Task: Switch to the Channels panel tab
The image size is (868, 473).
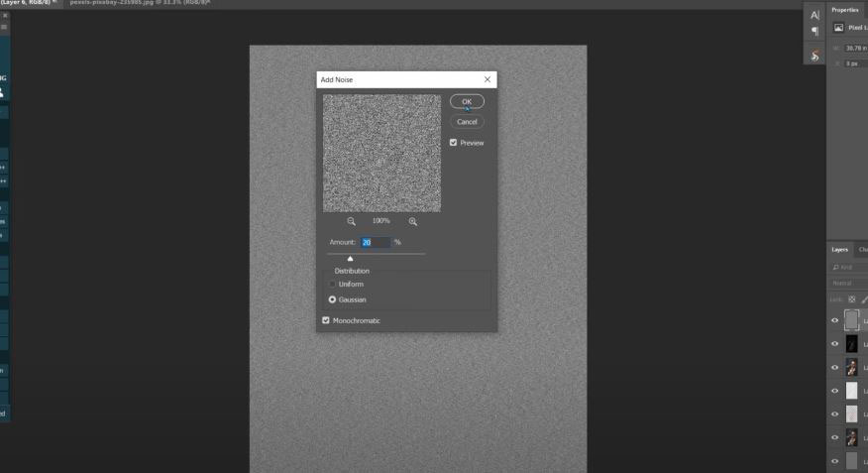Action: point(862,250)
